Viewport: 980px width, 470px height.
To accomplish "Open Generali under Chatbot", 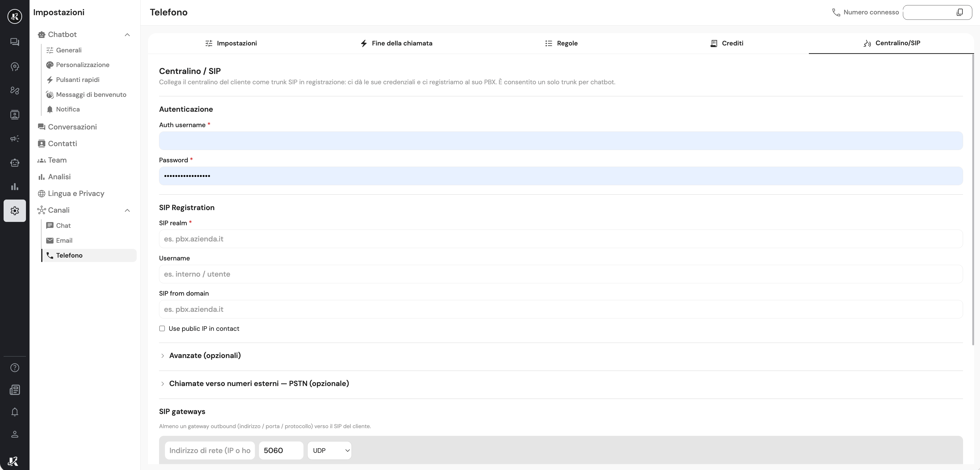I will 69,50.
